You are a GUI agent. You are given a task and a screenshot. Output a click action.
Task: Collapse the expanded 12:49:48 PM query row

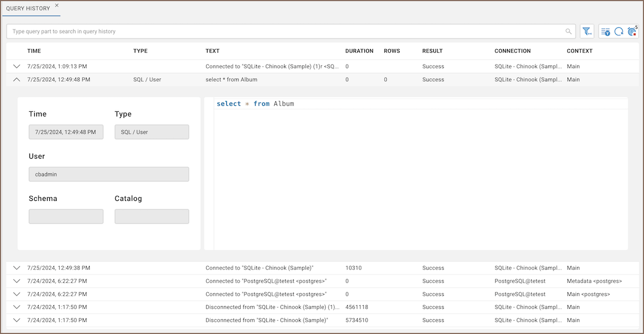pos(17,80)
